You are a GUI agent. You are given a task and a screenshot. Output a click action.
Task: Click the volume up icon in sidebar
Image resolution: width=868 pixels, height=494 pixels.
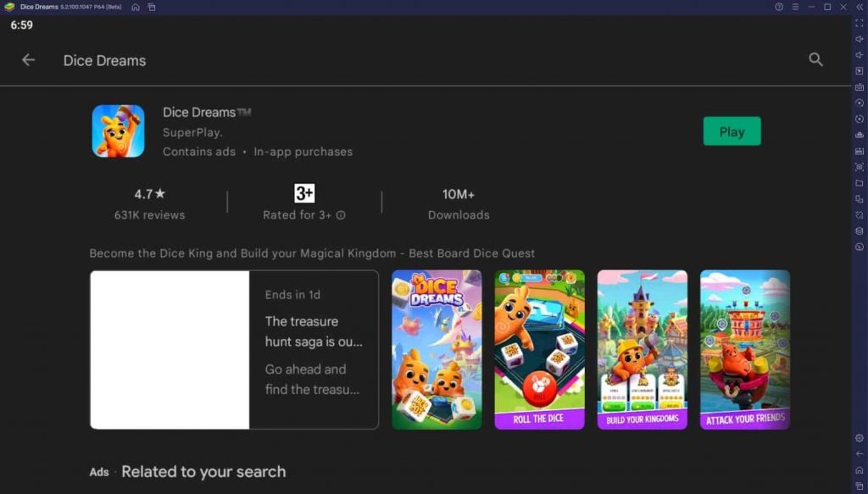860,39
